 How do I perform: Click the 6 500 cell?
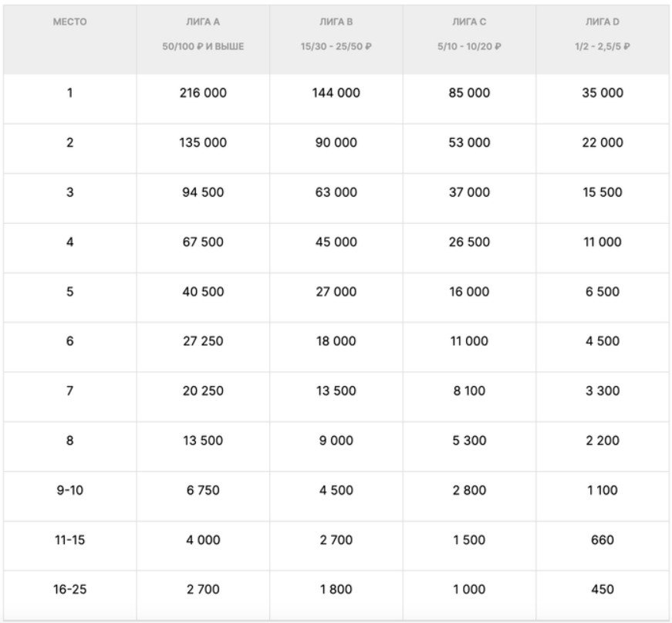click(x=603, y=292)
